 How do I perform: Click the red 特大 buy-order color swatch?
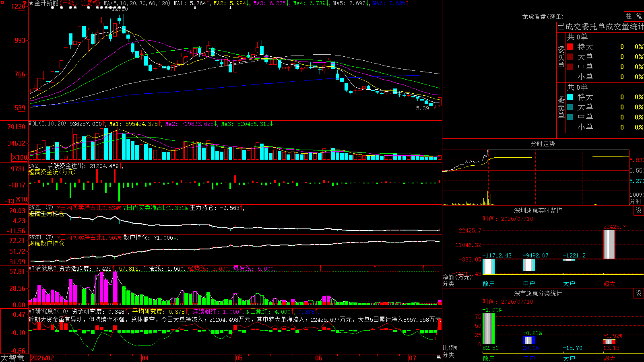570,47
